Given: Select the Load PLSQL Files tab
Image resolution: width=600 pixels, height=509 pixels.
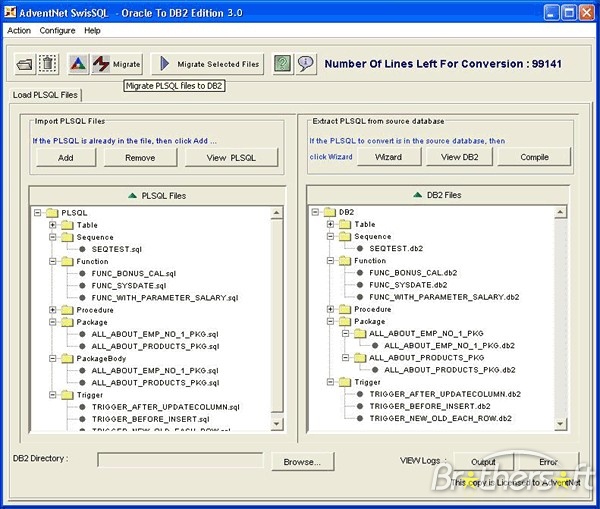Looking at the screenshot, I should click(45, 95).
